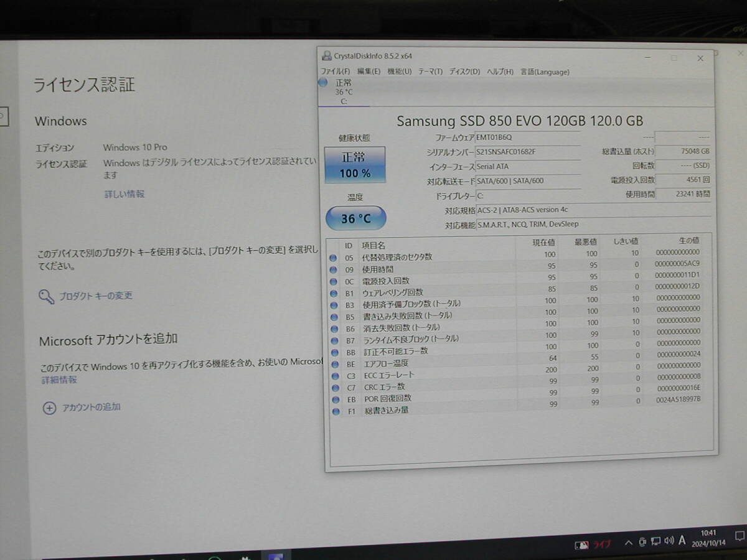Click the 生の値 column header
This screenshot has height=560, width=747.
pyautogui.click(x=688, y=240)
